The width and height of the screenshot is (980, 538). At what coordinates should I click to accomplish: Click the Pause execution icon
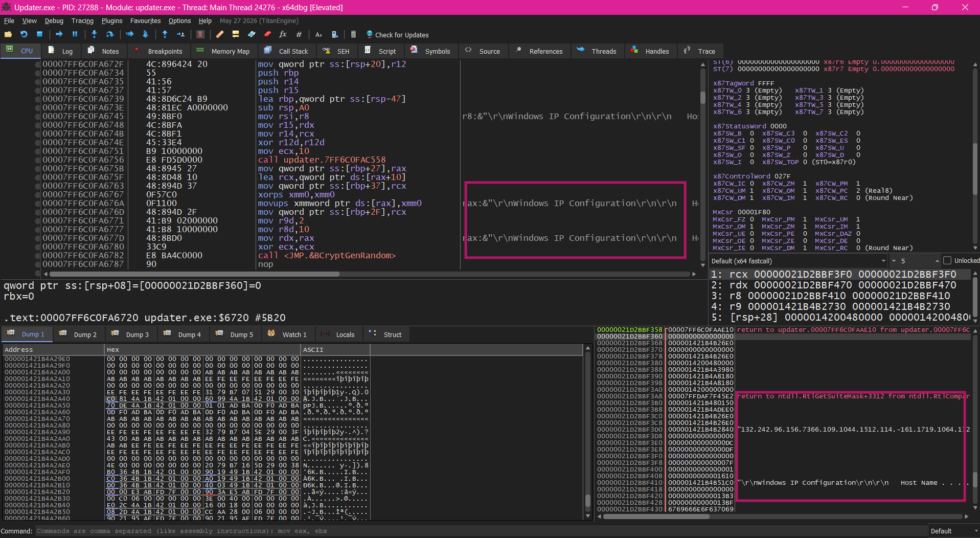tap(75, 34)
